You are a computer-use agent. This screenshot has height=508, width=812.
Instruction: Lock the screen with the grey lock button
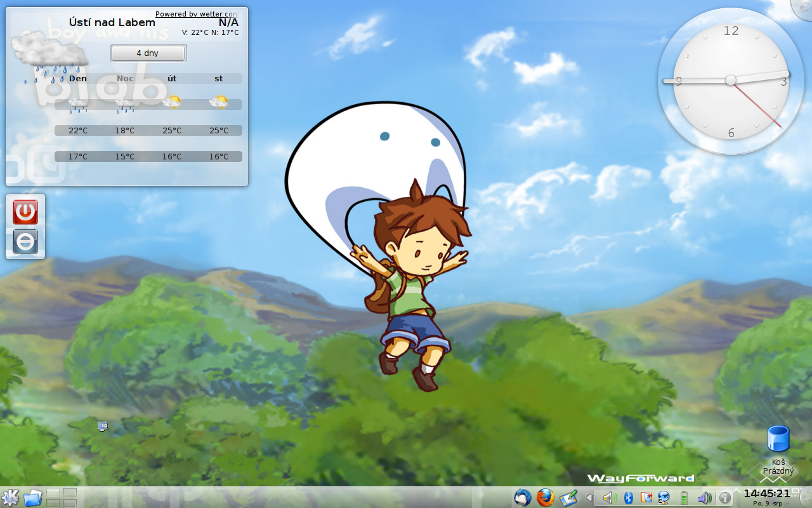25,241
